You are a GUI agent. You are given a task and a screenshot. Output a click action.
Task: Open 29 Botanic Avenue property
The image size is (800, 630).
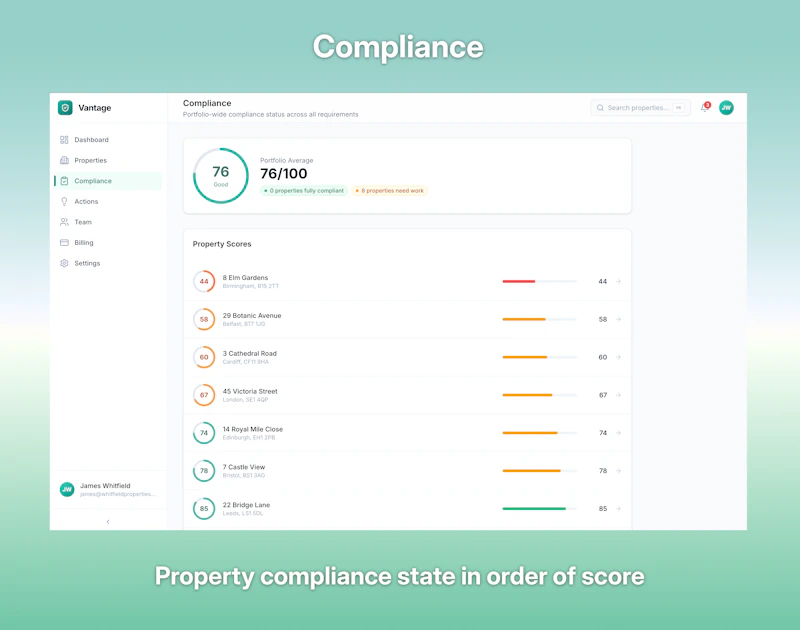(x=407, y=319)
